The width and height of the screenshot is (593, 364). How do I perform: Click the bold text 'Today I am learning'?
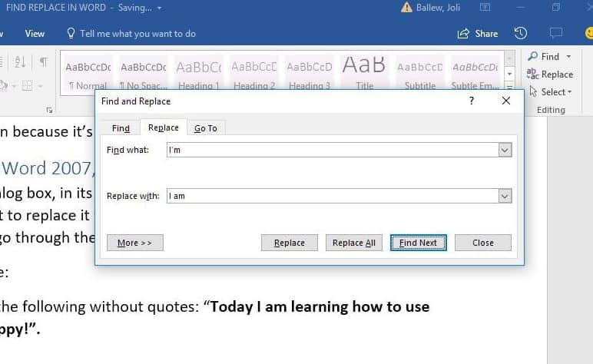point(279,306)
